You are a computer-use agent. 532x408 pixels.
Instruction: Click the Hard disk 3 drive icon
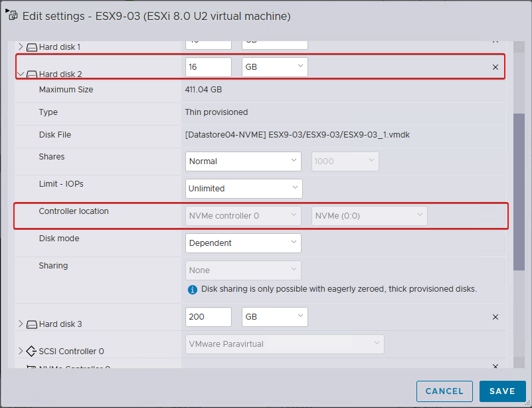click(x=32, y=324)
